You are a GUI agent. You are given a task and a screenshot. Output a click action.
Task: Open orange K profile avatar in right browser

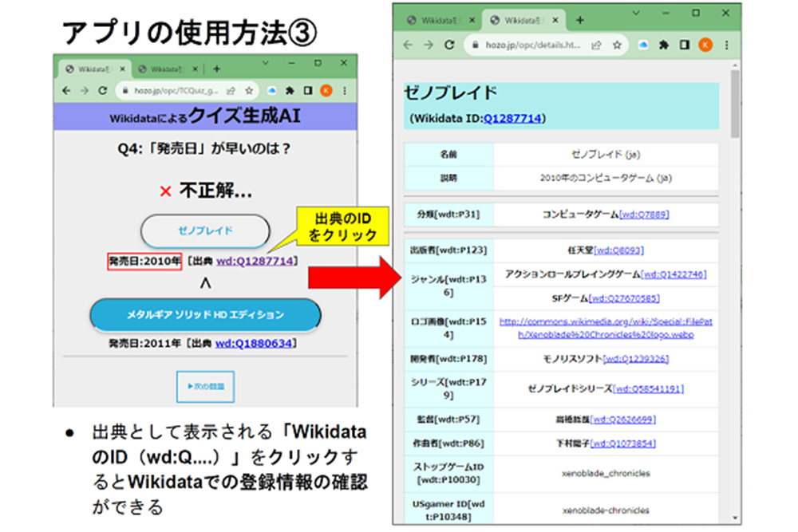(705, 45)
